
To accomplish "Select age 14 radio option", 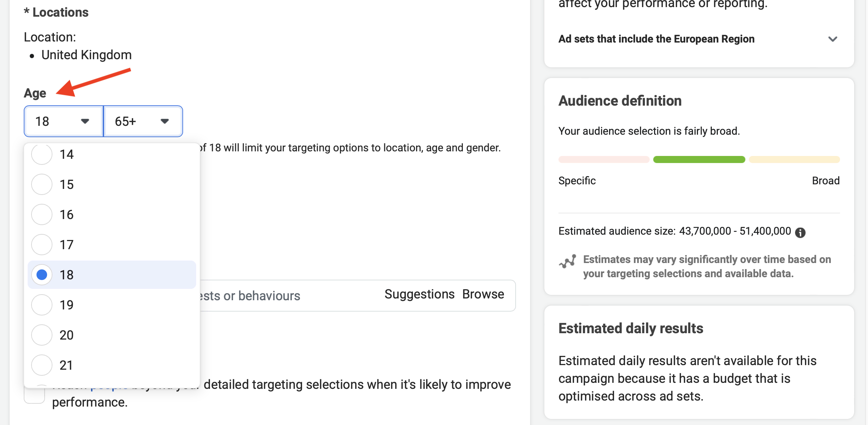I will [42, 154].
